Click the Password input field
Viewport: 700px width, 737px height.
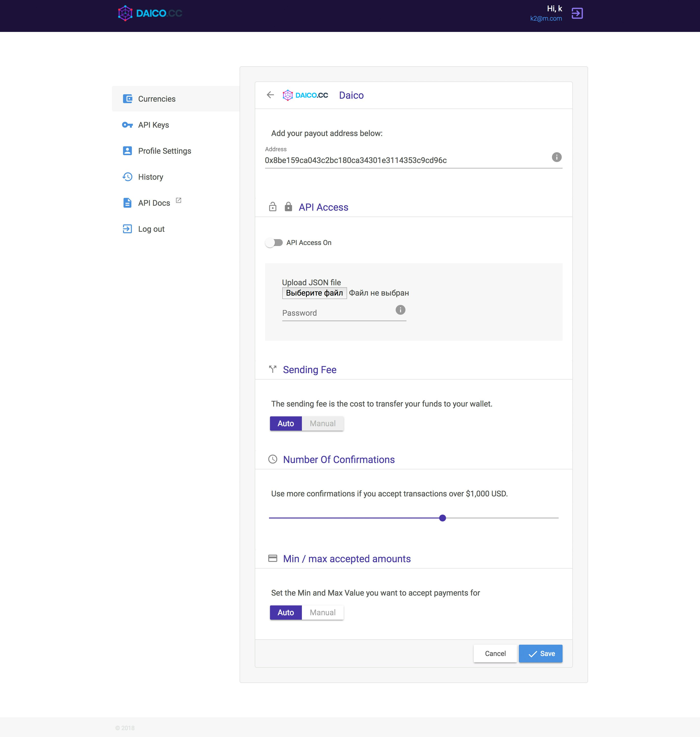point(336,313)
